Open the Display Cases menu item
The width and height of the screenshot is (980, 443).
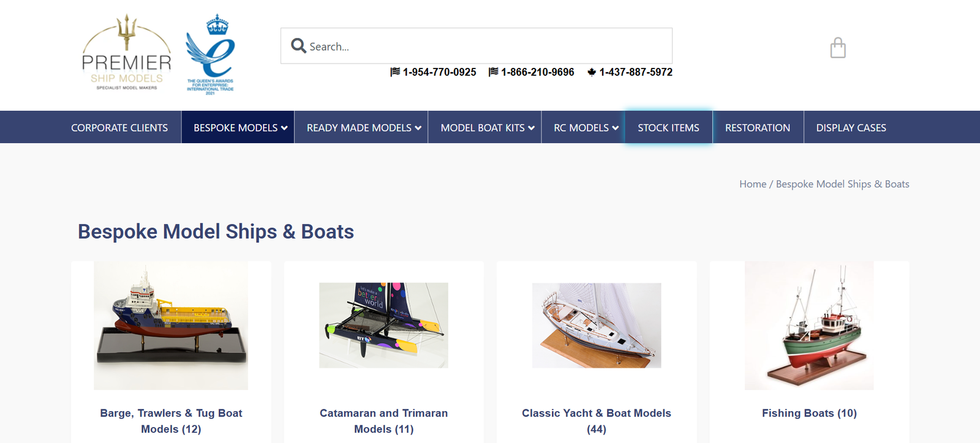[851, 127]
